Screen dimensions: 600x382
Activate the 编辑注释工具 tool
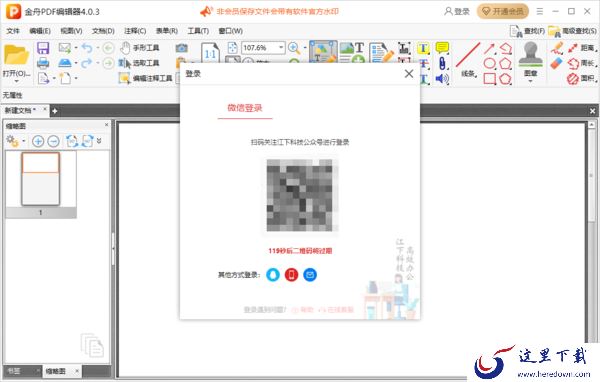pyautogui.click(x=146, y=78)
